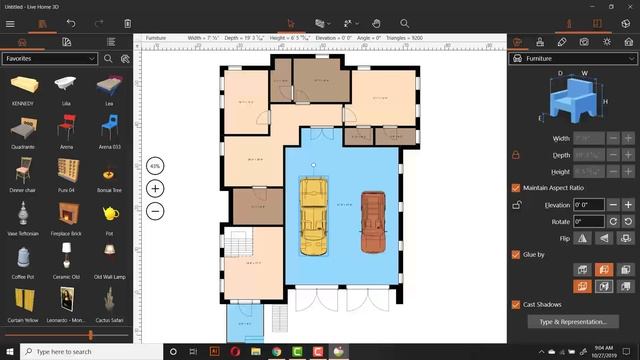
Task: Rotate object counterclockwise
Action: pyautogui.click(x=628, y=222)
